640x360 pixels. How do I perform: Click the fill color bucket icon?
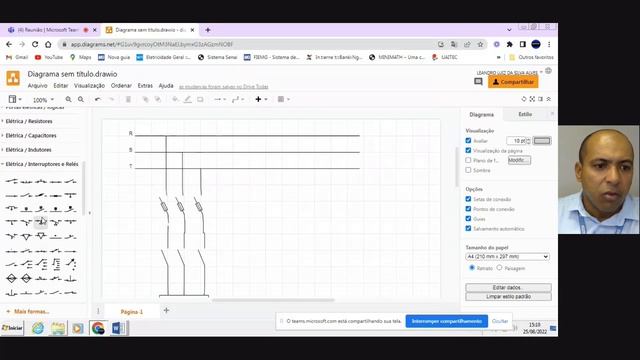click(175, 99)
